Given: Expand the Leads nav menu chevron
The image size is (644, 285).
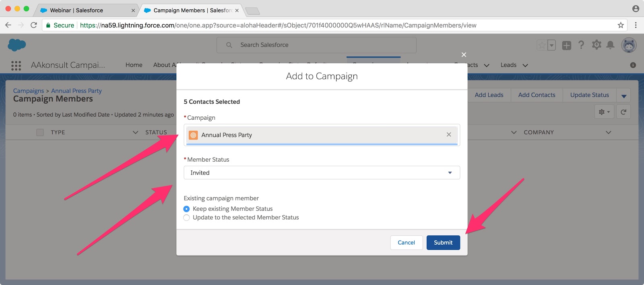Looking at the screenshot, I should click(x=525, y=65).
